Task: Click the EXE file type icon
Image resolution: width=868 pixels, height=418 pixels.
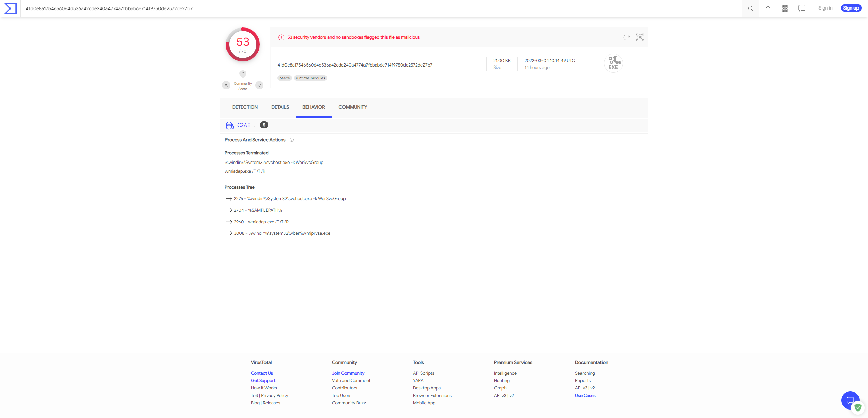Action: [x=613, y=63]
